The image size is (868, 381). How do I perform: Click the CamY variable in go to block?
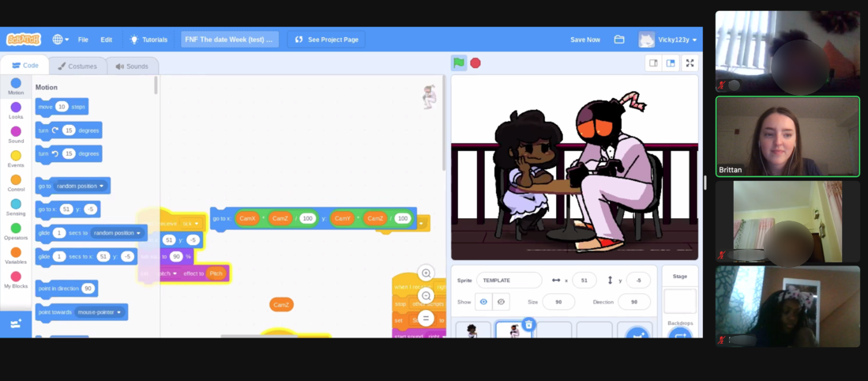[x=343, y=218]
